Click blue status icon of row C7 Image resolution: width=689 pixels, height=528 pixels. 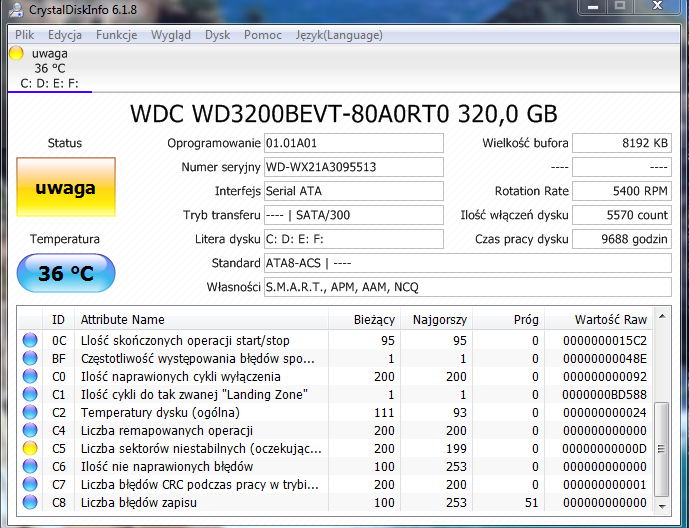tap(30, 485)
